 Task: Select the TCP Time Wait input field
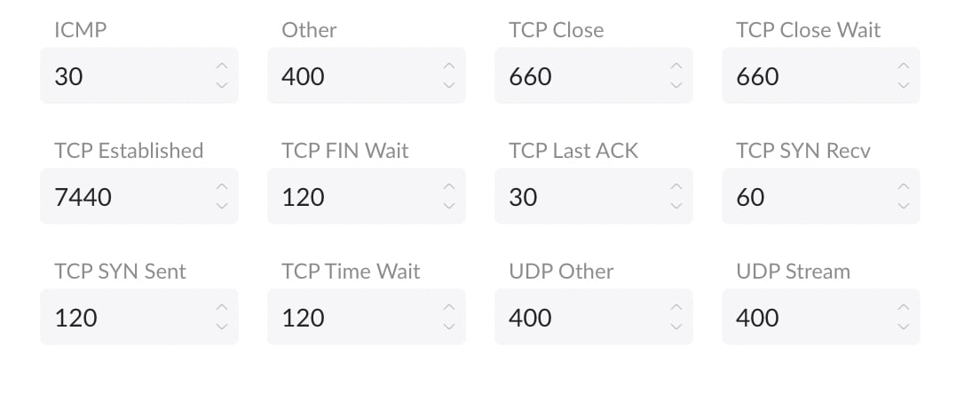tap(352, 318)
